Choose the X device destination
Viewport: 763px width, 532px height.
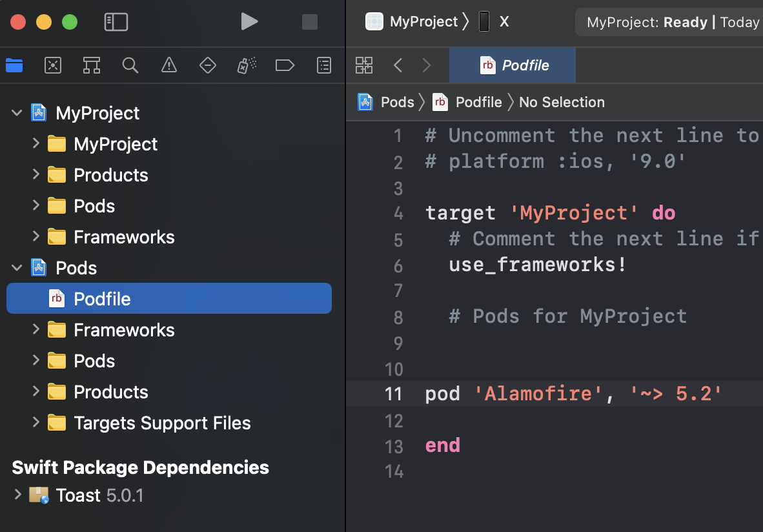(504, 21)
